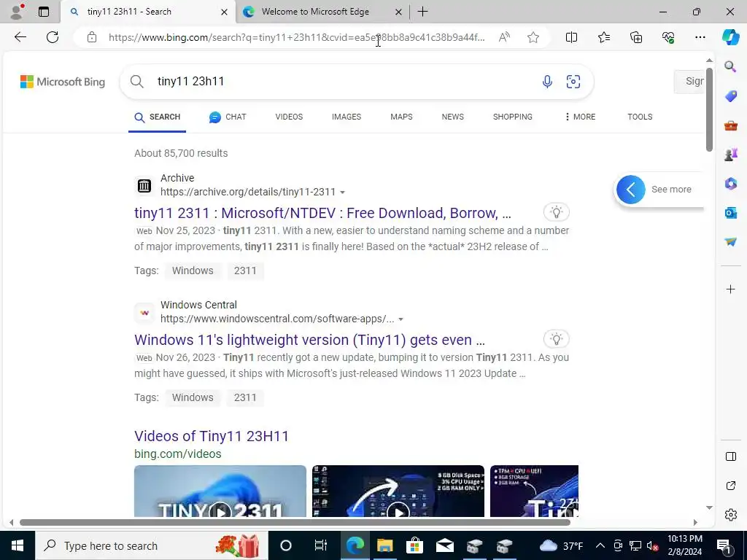
Task: Click the address bar URL
Action: pos(296,37)
